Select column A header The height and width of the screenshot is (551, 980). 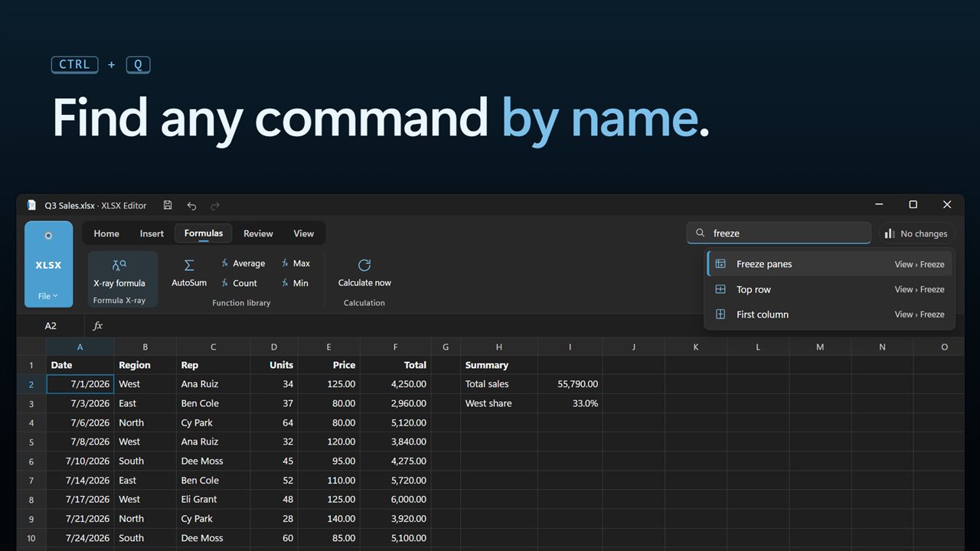click(x=80, y=347)
